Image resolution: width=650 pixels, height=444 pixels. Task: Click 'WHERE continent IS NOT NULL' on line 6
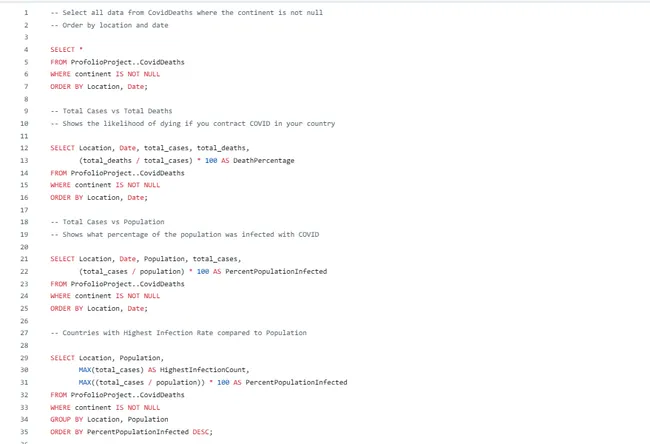coord(105,74)
